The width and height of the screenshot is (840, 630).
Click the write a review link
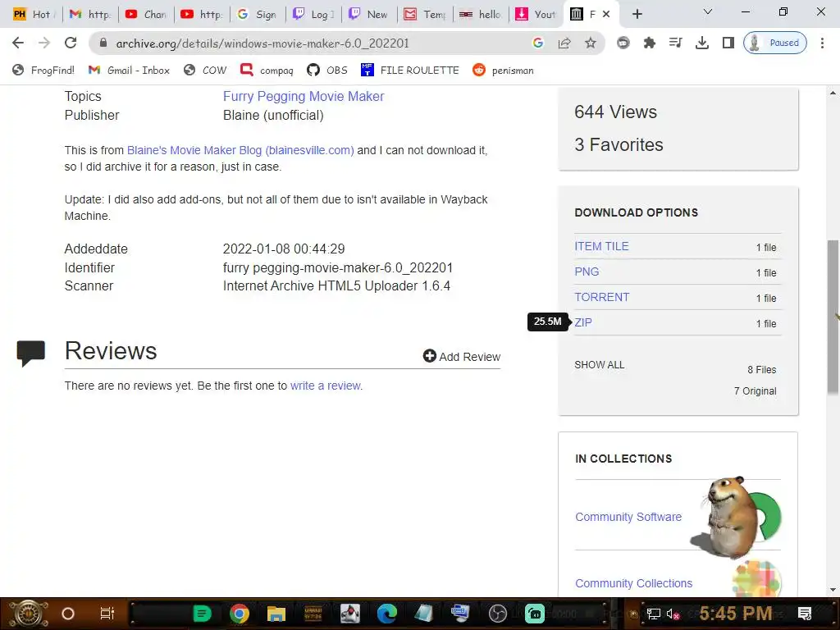[x=325, y=386]
